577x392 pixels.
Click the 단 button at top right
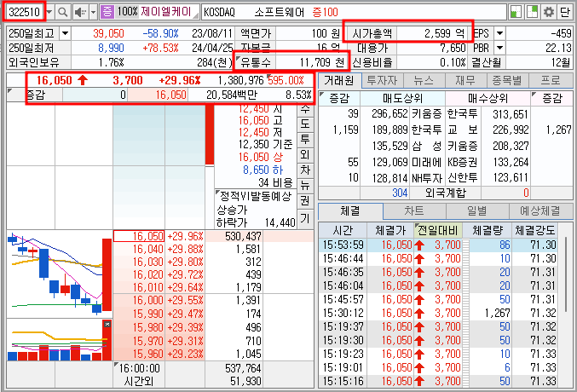point(565,12)
